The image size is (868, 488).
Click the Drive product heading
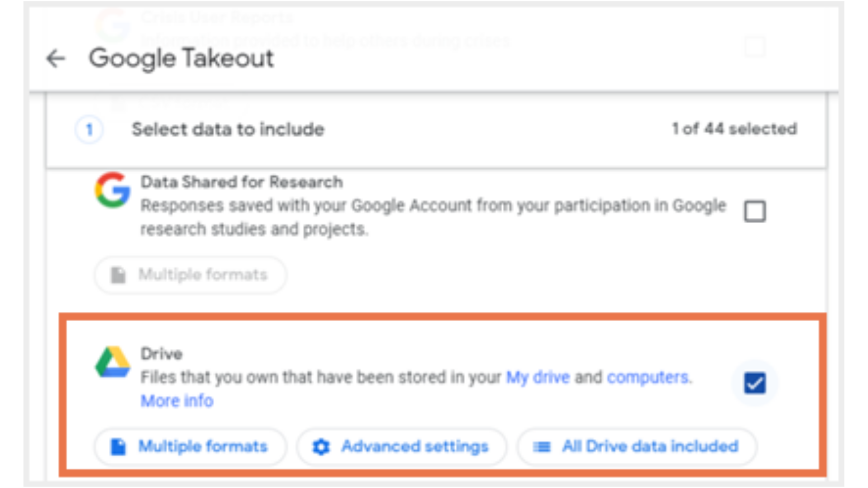161,353
